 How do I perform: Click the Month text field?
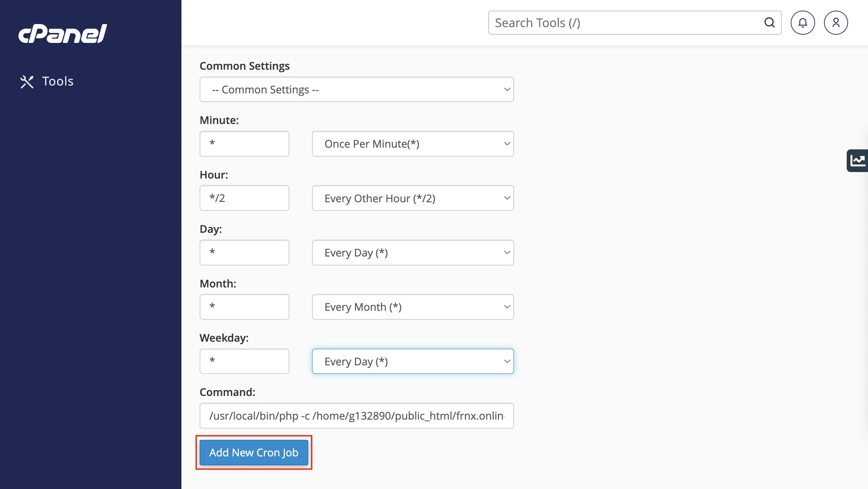point(244,307)
